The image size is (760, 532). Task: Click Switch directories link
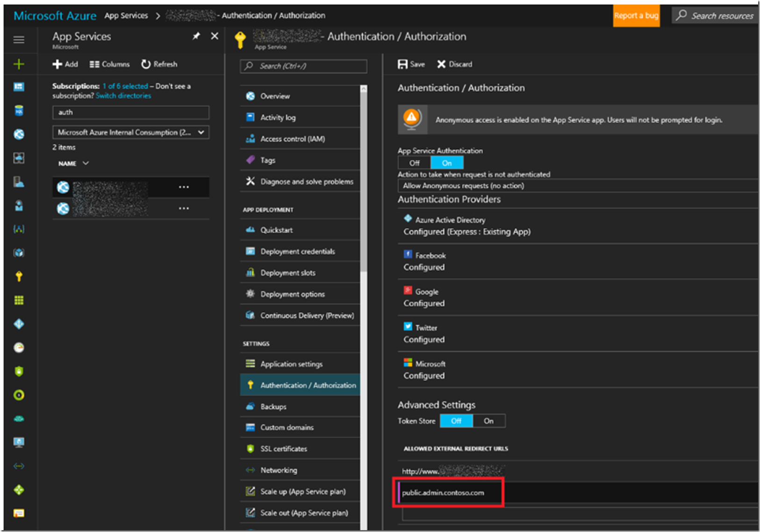tap(123, 96)
